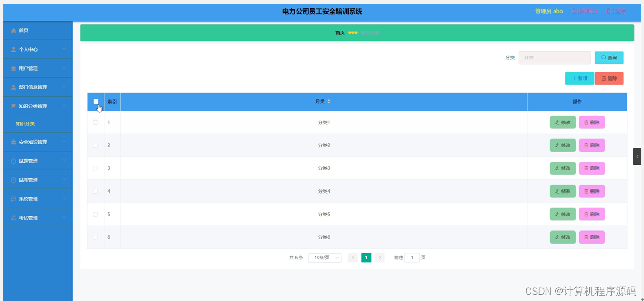
Task: Click the person icon beside 个人中心
Action: [14, 49]
